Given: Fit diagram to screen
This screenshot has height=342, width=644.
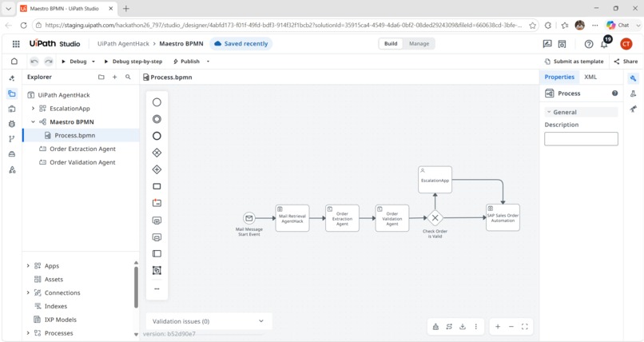Looking at the screenshot, I should pyautogui.click(x=524, y=326).
